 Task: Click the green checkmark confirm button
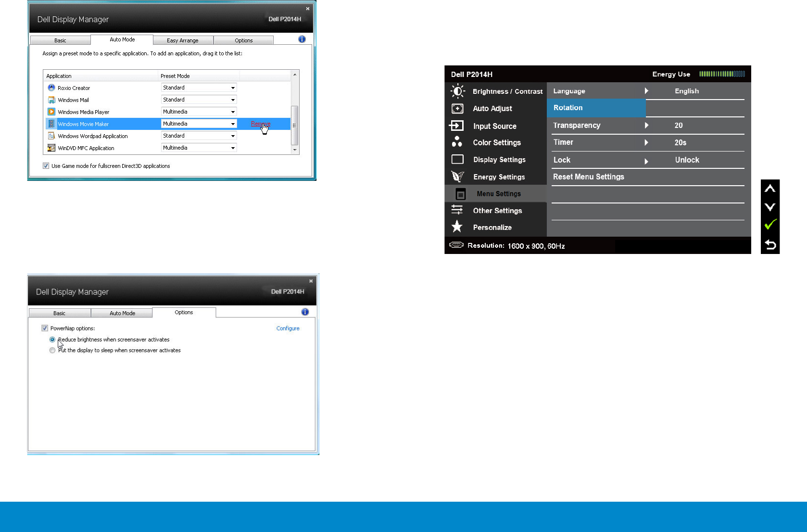pyautogui.click(x=770, y=225)
